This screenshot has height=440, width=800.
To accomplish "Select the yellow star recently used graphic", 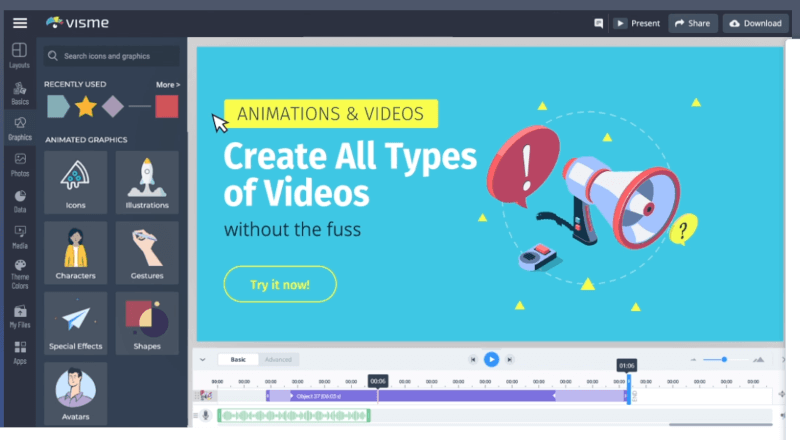I will tap(86, 105).
